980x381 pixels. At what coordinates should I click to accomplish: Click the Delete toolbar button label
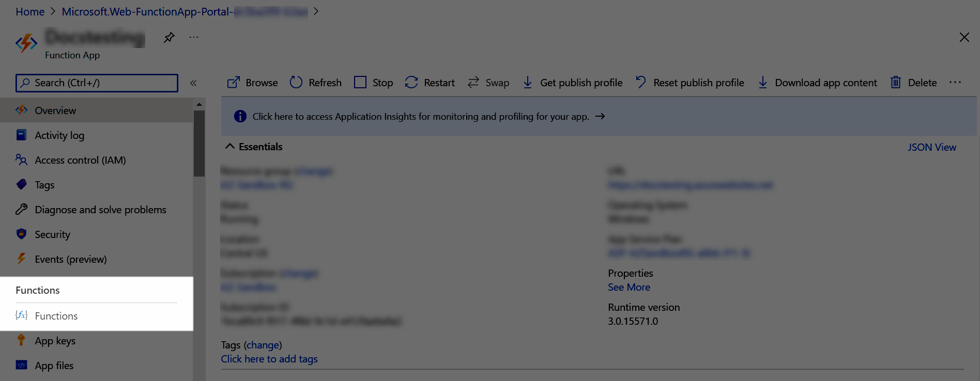pos(923,83)
